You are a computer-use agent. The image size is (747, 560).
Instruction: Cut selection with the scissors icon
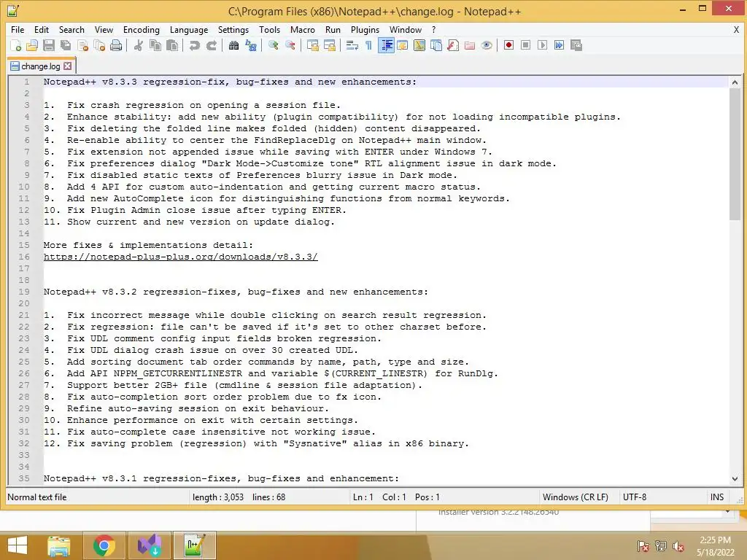click(138, 45)
